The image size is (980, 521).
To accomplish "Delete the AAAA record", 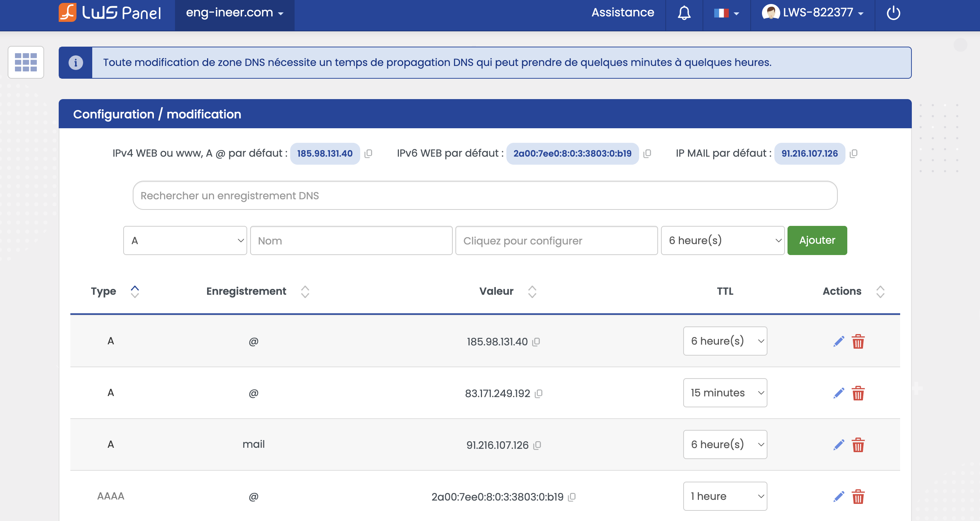I will (858, 496).
